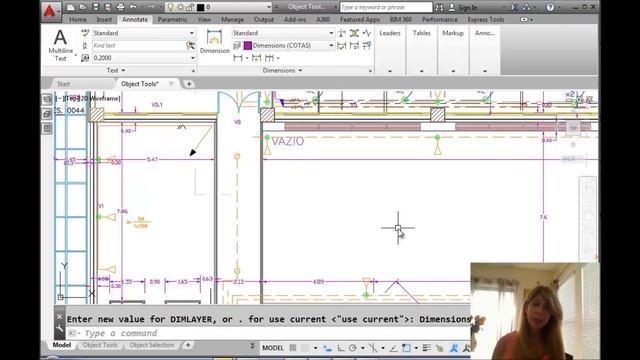Open the Home ribbon tab
The height and width of the screenshot is (360, 640).
click(x=78, y=19)
